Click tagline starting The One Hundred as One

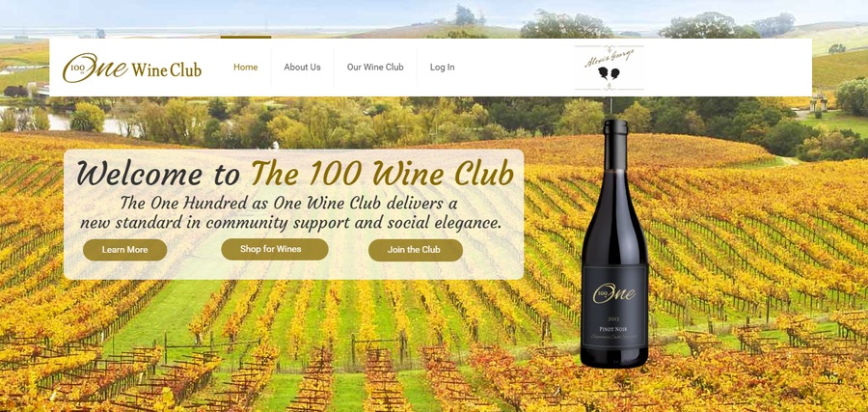[289, 204]
